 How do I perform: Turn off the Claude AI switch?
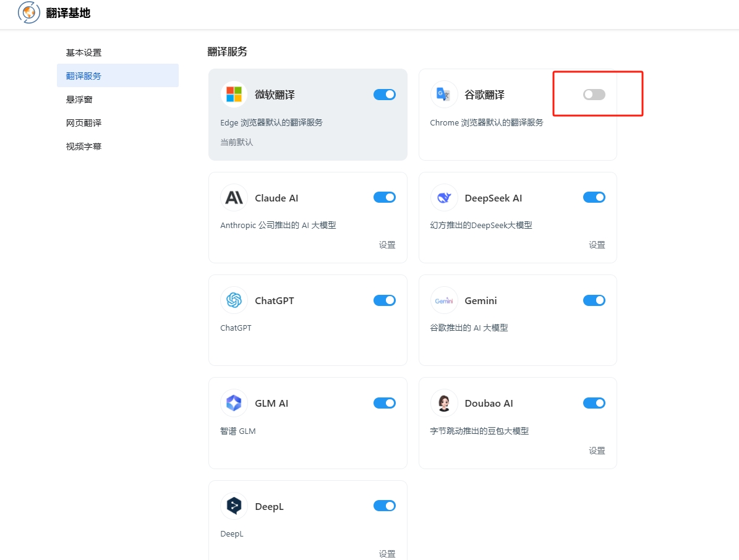click(385, 197)
